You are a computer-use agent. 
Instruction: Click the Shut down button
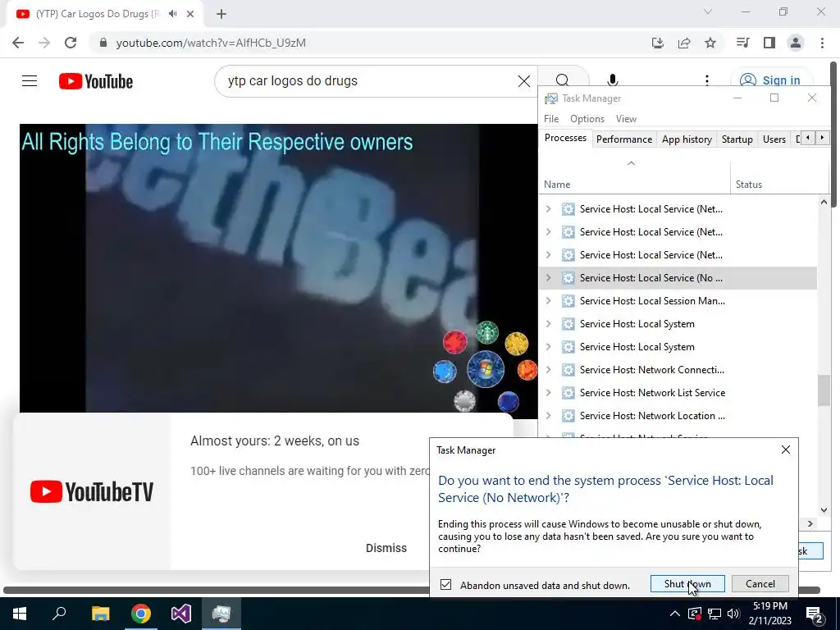click(687, 584)
